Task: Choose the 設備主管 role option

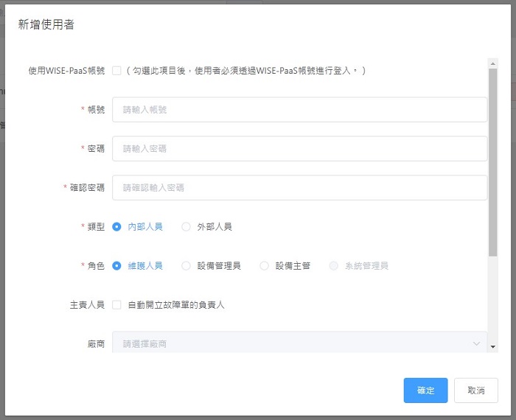Action: (264, 266)
